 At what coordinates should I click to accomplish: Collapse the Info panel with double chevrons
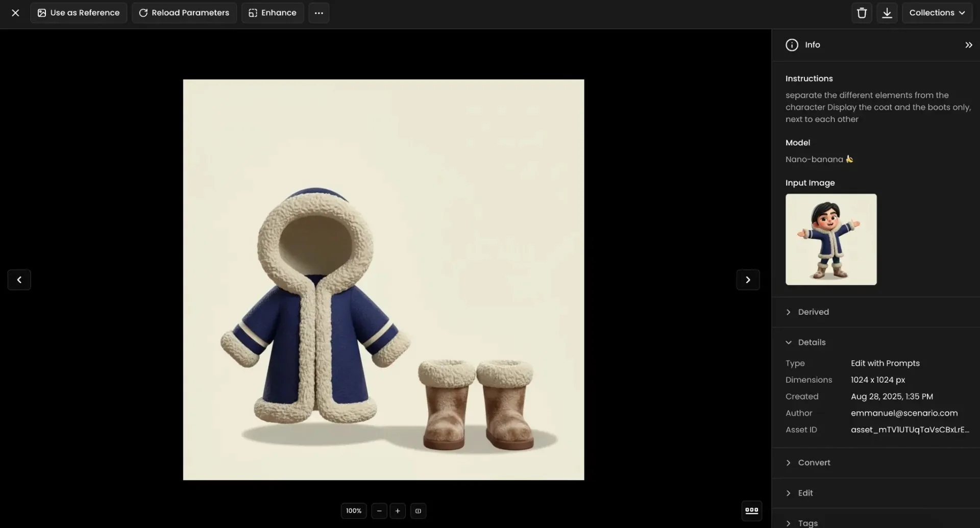coord(968,45)
